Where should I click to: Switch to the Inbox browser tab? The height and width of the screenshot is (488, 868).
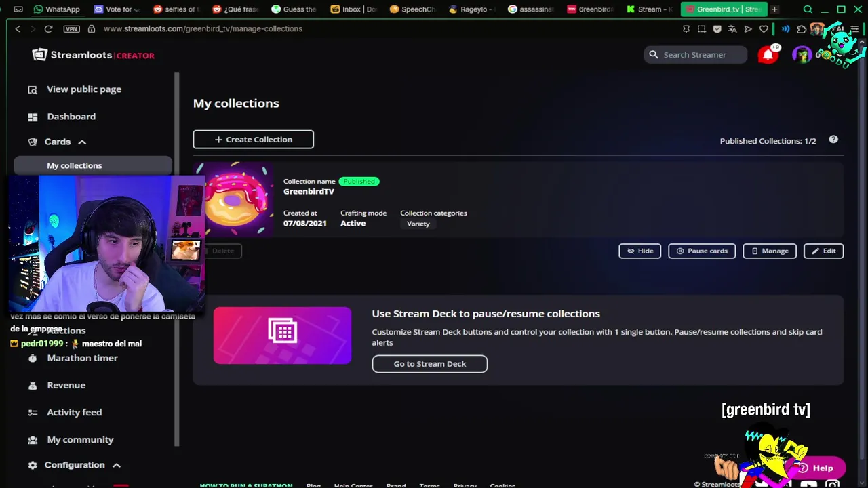click(353, 9)
